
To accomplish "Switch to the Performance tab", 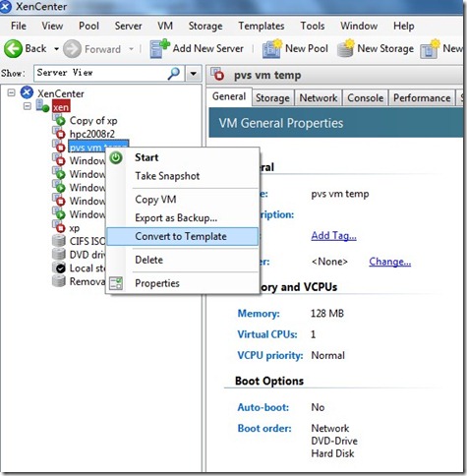I will pos(422,97).
